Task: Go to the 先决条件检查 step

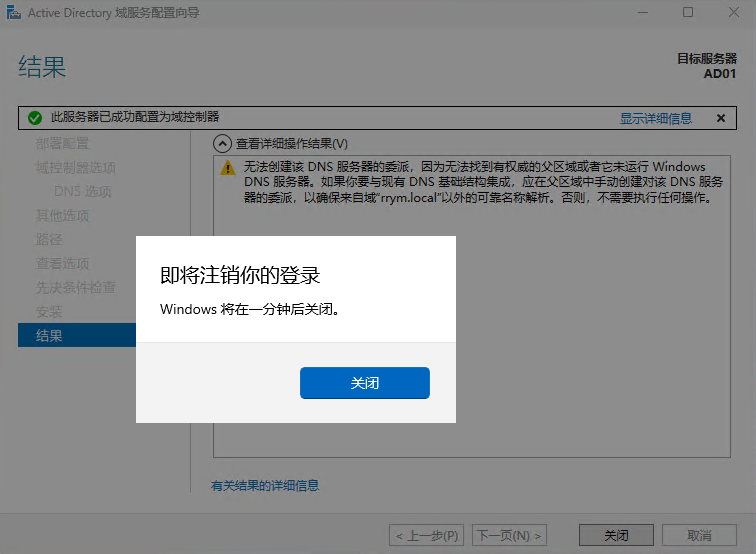Action: coord(76,288)
